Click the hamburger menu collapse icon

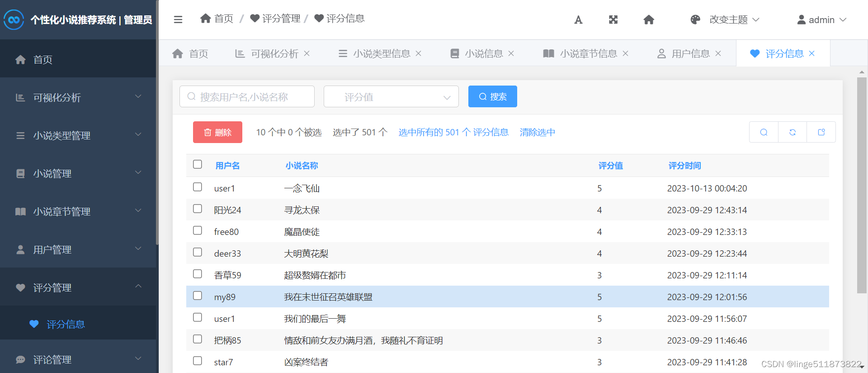[x=178, y=19]
